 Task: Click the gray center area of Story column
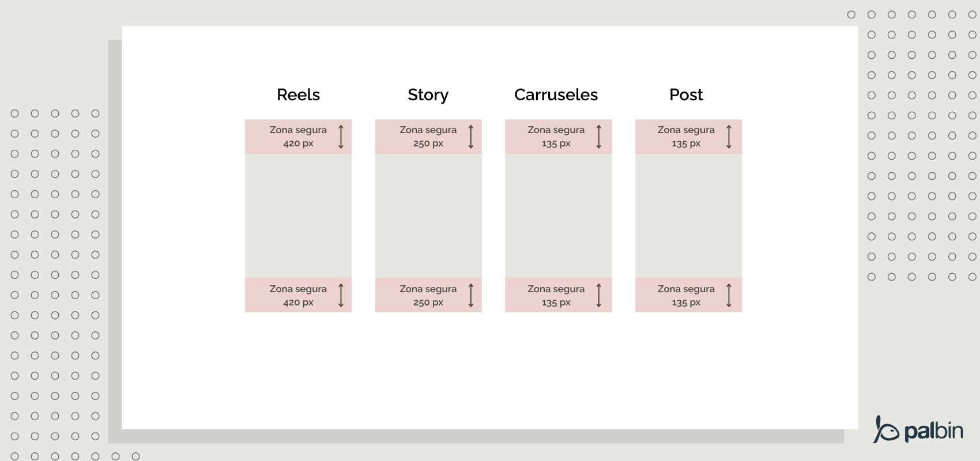[x=428, y=216]
